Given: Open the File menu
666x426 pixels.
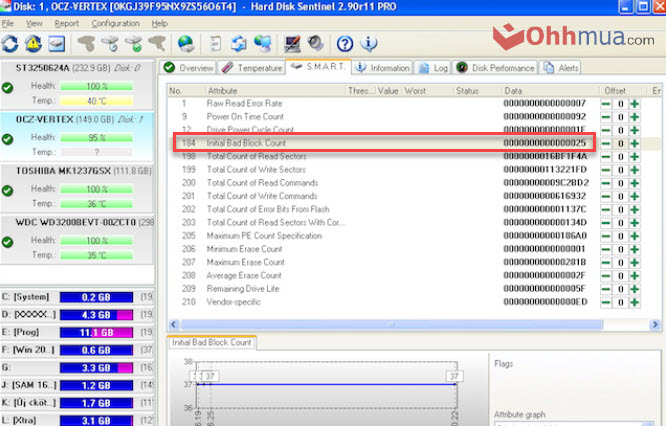Looking at the screenshot, I should [8, 24].
